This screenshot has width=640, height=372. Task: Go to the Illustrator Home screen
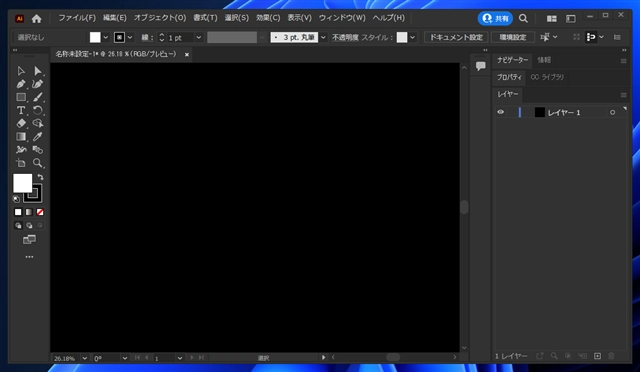36,18
